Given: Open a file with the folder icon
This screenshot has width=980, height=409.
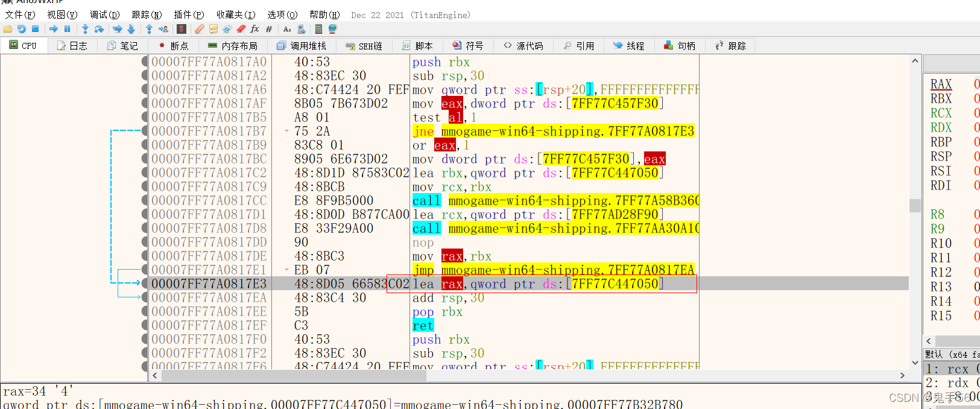Looking at the screenshot, I should click(8, 28).
